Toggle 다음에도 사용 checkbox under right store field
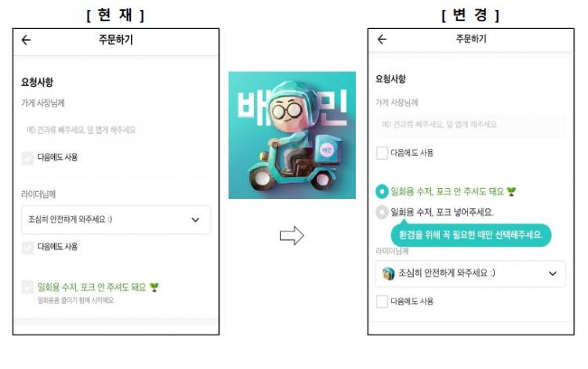The width and height of the screenshot is (588, 369). [382, 153]
